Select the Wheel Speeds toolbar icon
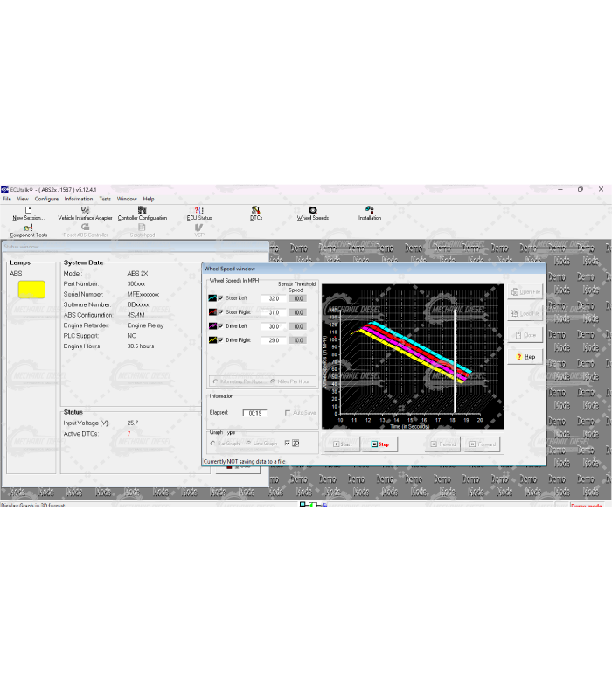The height and width of the screenshot is (700, 612). 312,213
